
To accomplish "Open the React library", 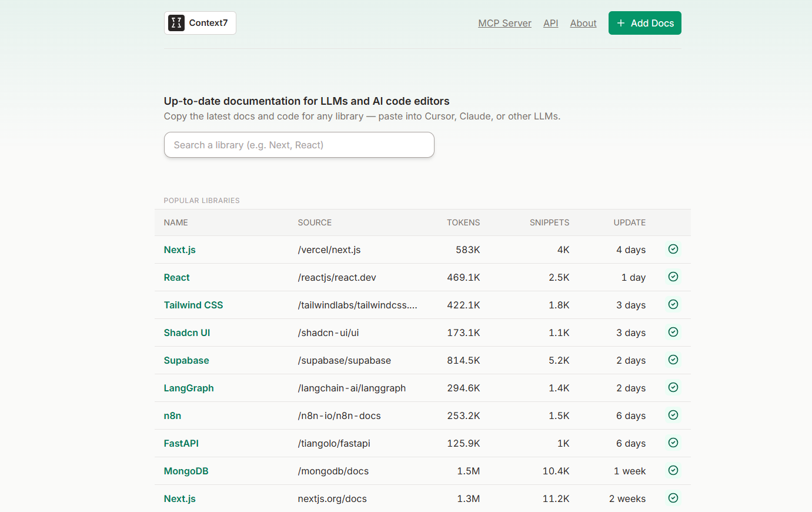I will coord(176,277).
